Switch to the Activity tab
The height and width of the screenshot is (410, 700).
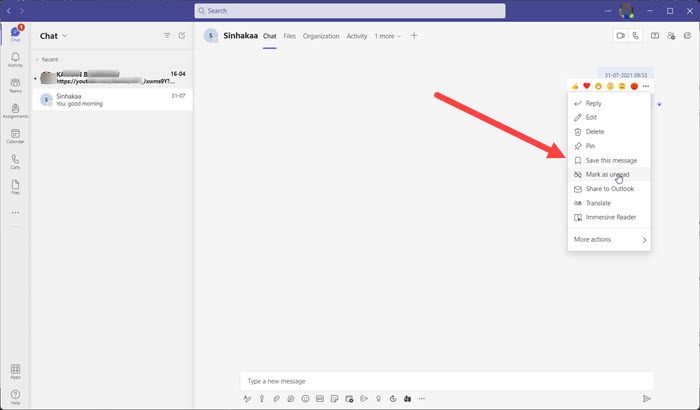[357, 36]
